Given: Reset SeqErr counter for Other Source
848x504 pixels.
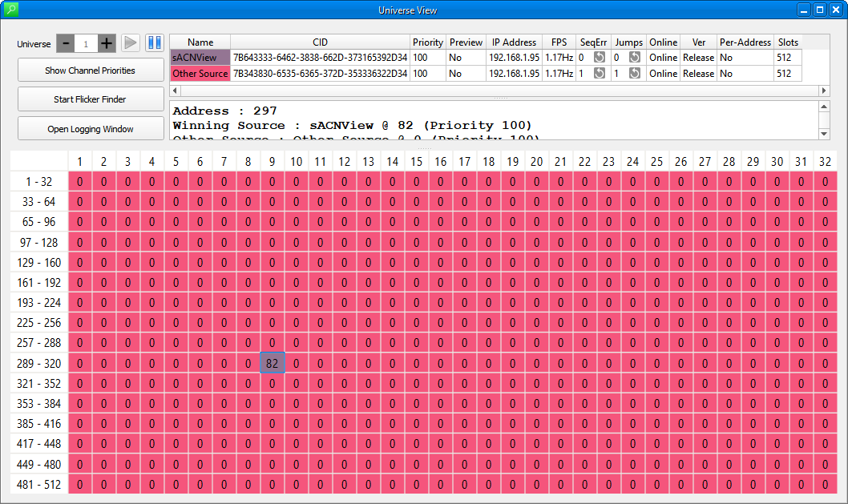Looking at the screenshot, I should pyautogui.click(x=599, y=74).
